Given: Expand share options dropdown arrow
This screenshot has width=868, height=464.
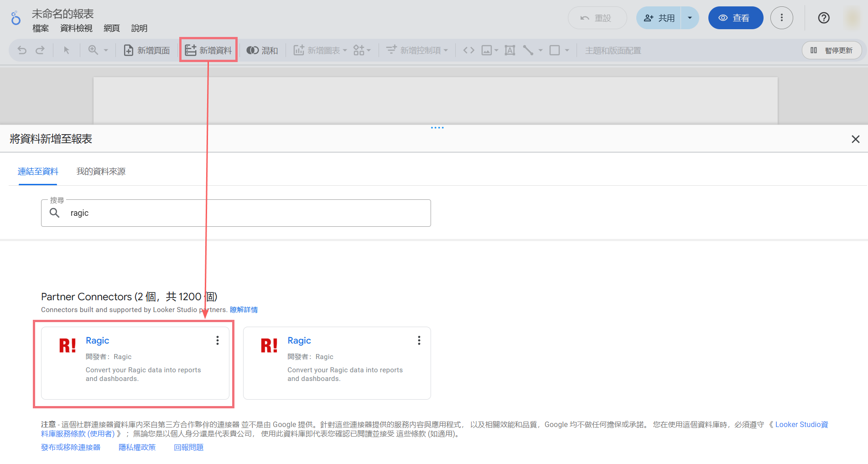Looking at the screenshot, I should pos(690,18).
